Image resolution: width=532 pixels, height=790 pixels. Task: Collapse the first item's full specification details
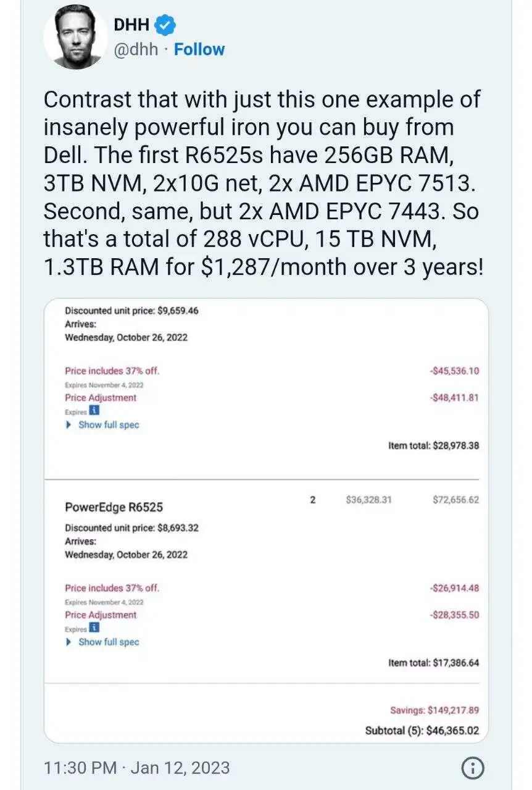pyautogui.click(x=109, y=424)
